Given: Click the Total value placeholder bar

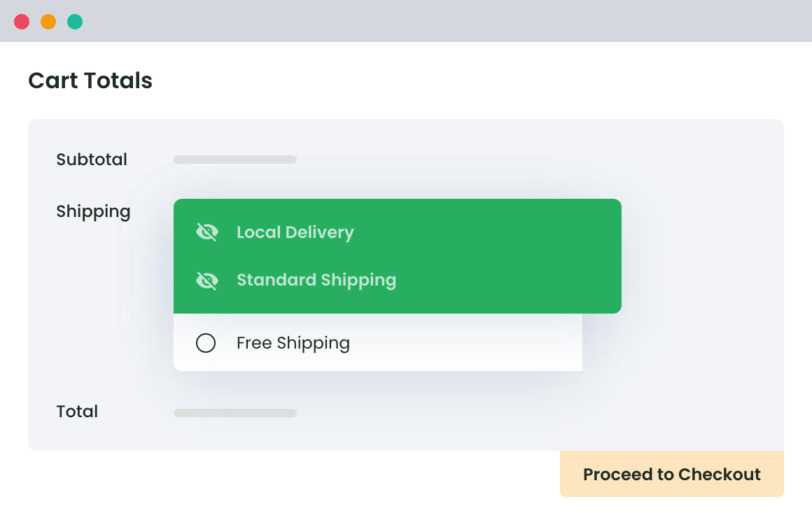Looking at the screenshot, I should tap(235, 413).
